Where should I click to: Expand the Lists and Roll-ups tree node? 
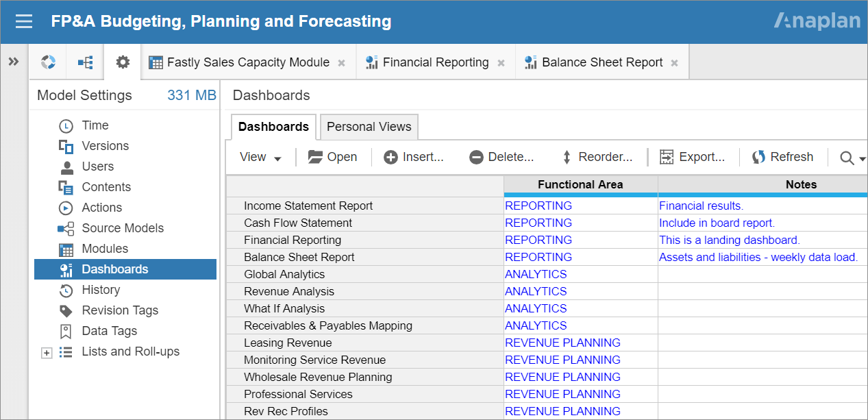click(x=47, y=352)
